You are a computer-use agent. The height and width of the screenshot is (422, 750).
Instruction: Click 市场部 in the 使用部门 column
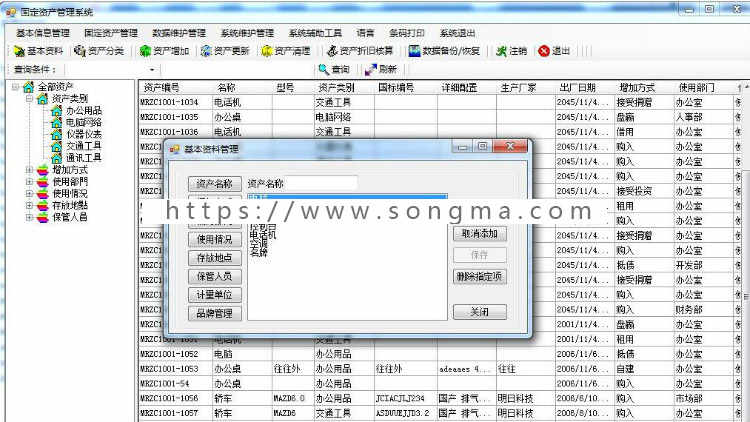(x=689, y=399)
